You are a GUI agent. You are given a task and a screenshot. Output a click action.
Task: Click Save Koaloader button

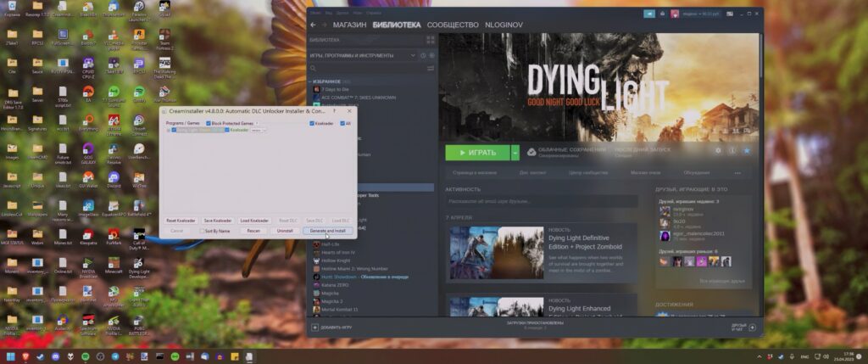click(x=218, y=221)
